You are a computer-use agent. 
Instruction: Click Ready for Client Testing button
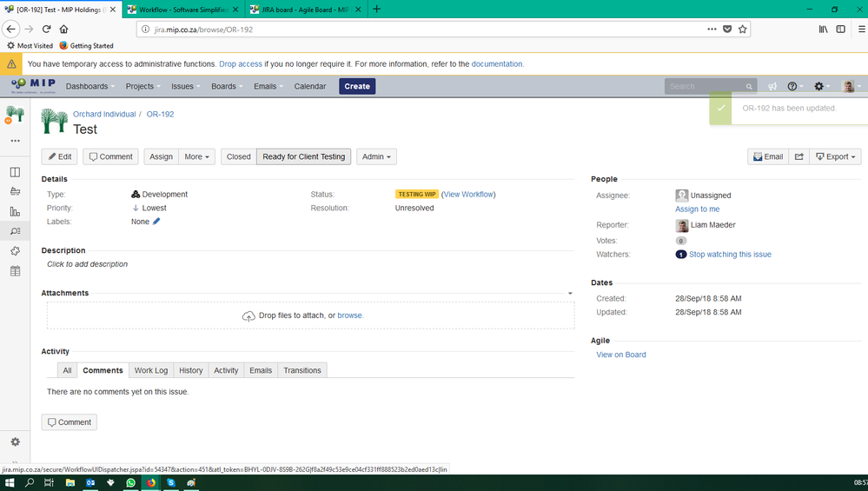tap(304, 156)
